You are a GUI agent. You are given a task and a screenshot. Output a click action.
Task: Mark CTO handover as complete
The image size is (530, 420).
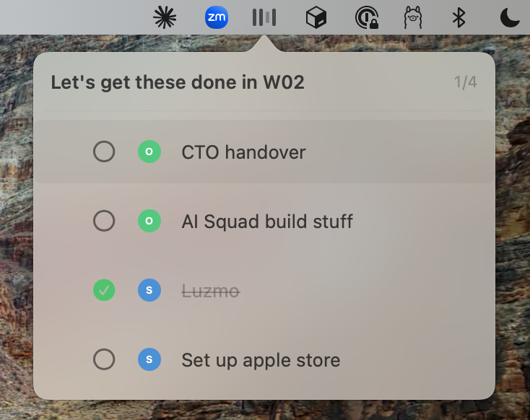(x=104, y=152)
